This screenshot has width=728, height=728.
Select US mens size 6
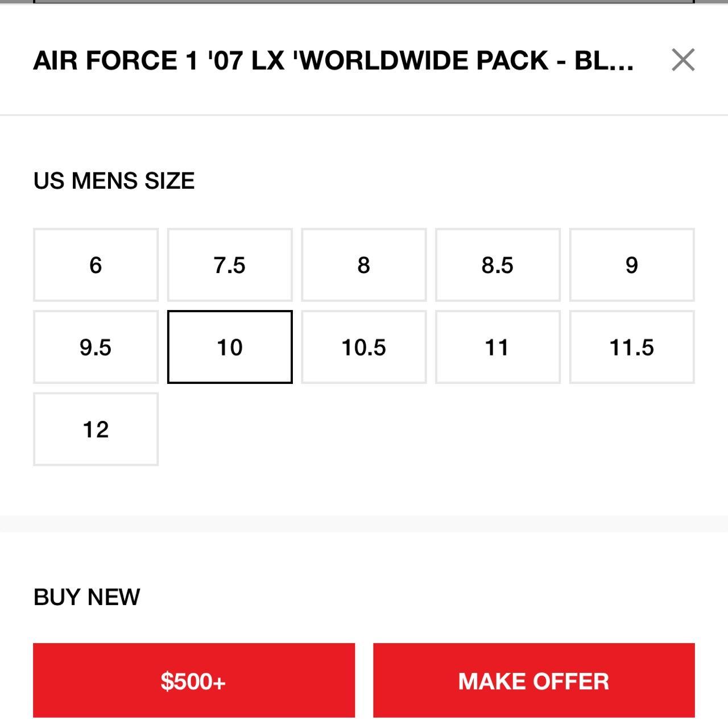click(96, 265)
